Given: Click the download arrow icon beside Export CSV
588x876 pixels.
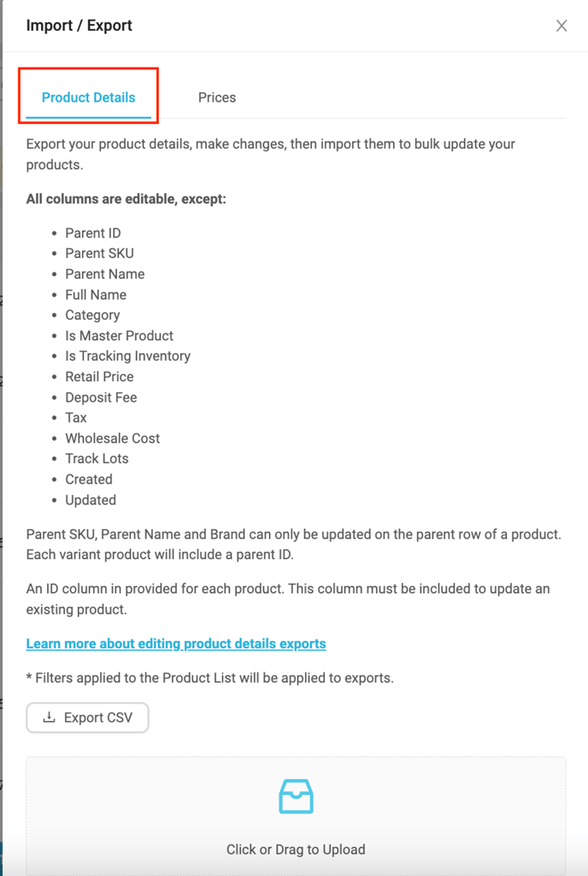Looking at the screenshot, I should [49, 718].
